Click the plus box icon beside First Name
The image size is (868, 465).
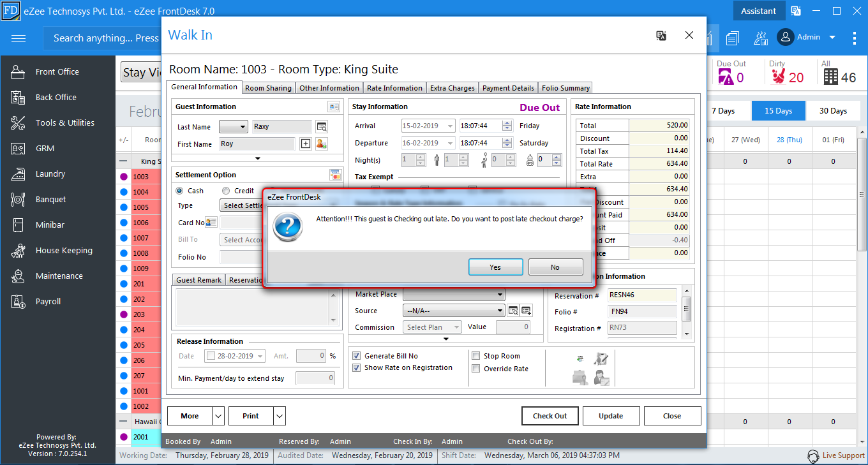[x=306, y=144]
